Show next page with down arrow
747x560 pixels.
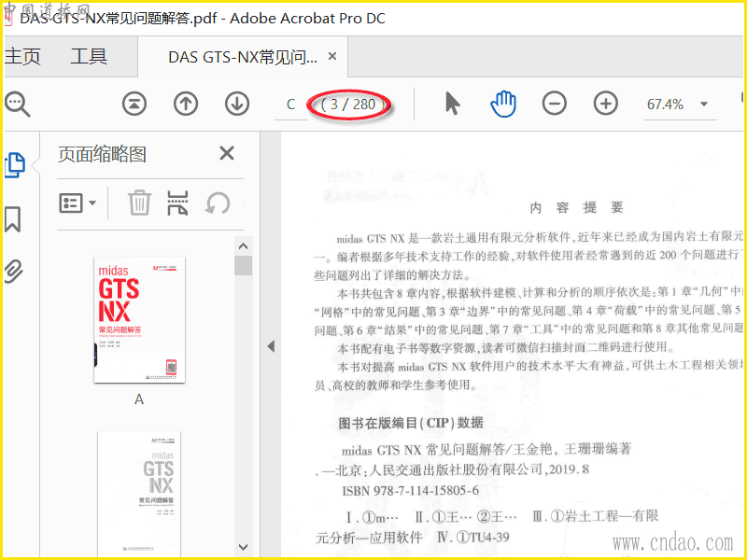click(237, 104)
